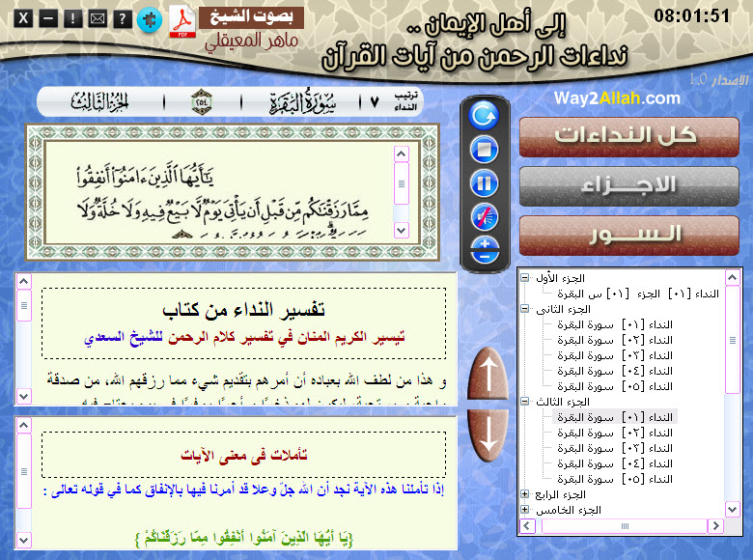Select النداء [٠٤] under الجزء الثالث
The image size is (753, 560).
(x=615, y=463)
